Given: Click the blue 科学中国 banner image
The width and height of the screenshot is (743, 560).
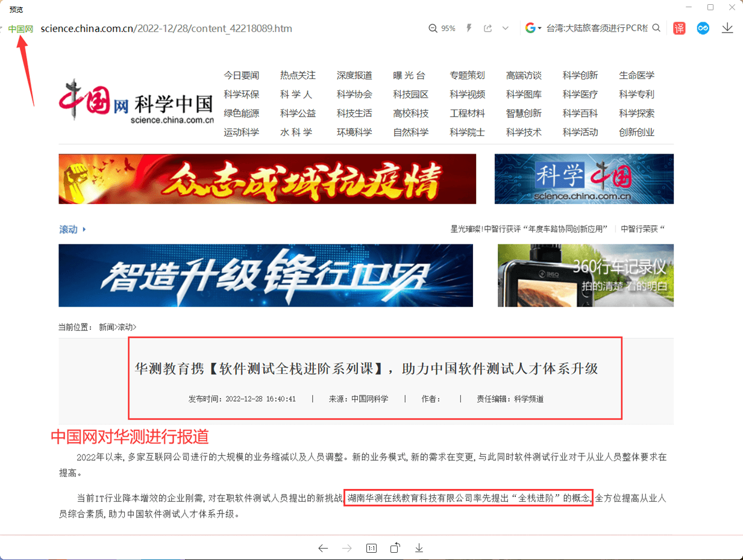Looking at the screenshot, I should pyautogui.click(x=584, y=179).
